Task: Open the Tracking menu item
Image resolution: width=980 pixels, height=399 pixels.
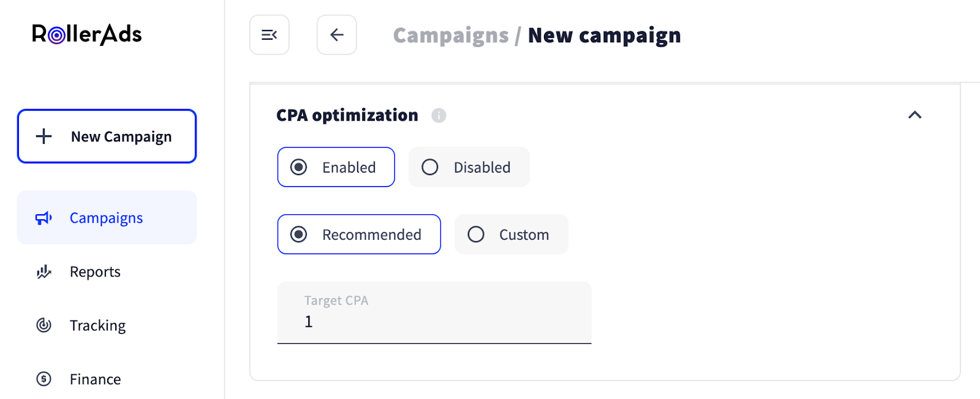Action: (97, 325)
